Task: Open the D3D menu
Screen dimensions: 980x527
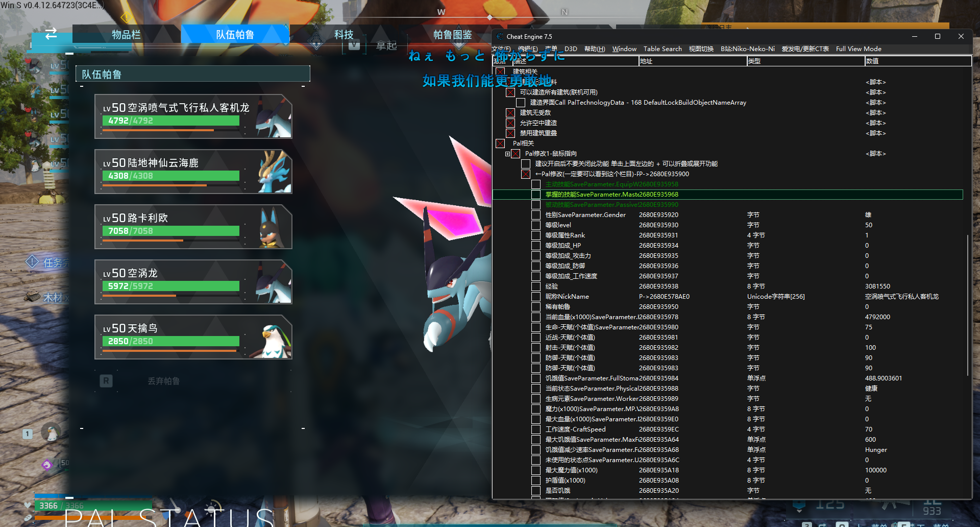Action: coord(571,49)
